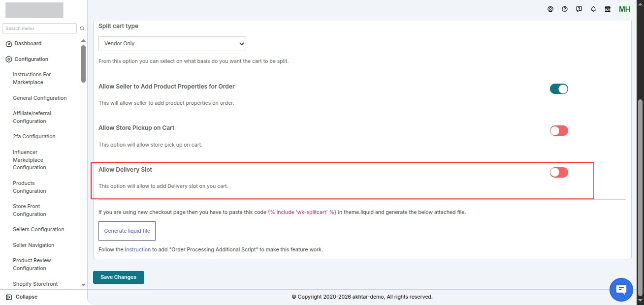Click the help question mark icon
644x305 pixels.
(x=565, y=9)
